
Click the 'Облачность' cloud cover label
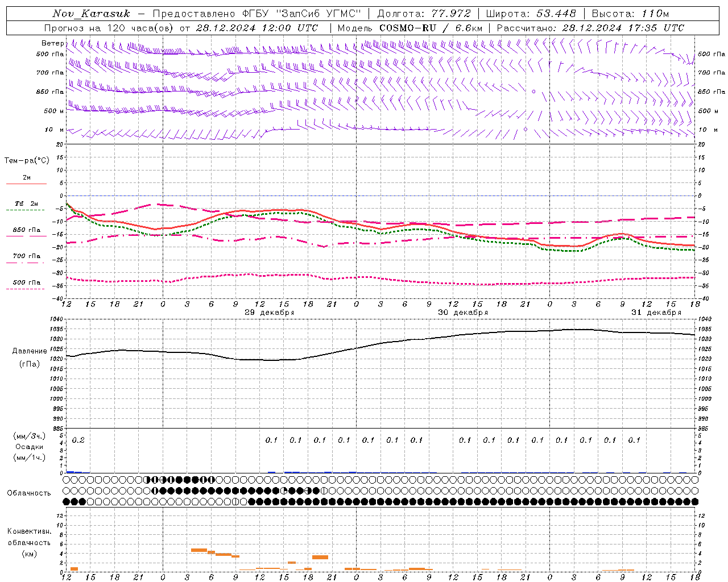point(29,493)
